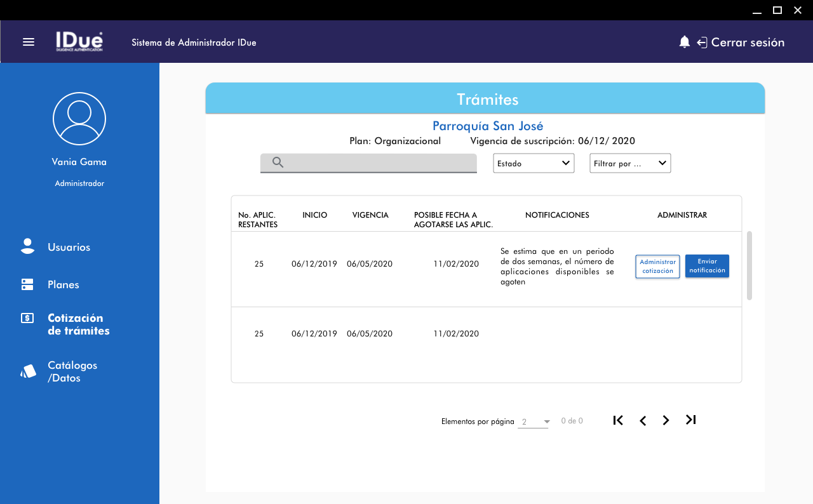Click the IDue logo
Image resolution: width=813 pixels, height=504 pixels.
79,42
